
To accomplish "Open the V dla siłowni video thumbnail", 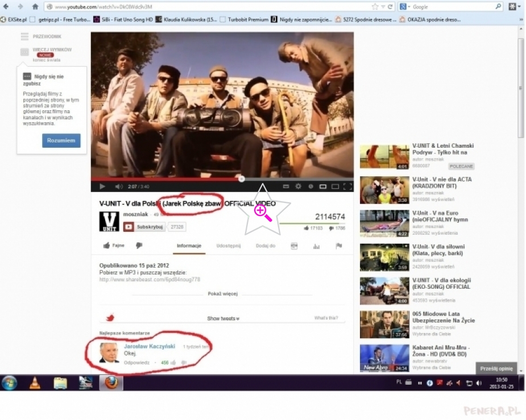I will tap(384, 257).
